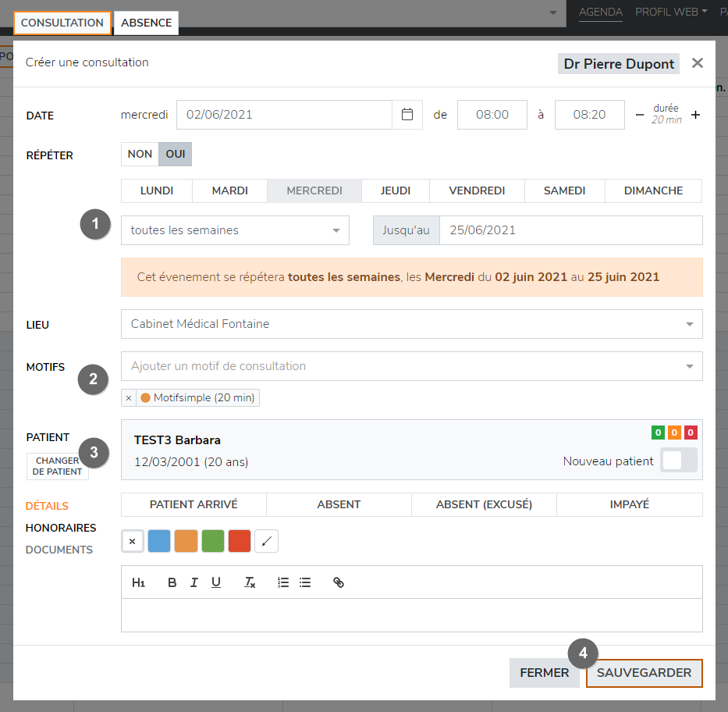
Task: Insert a hyperlink in notes editor
Action: click(339, 582)
